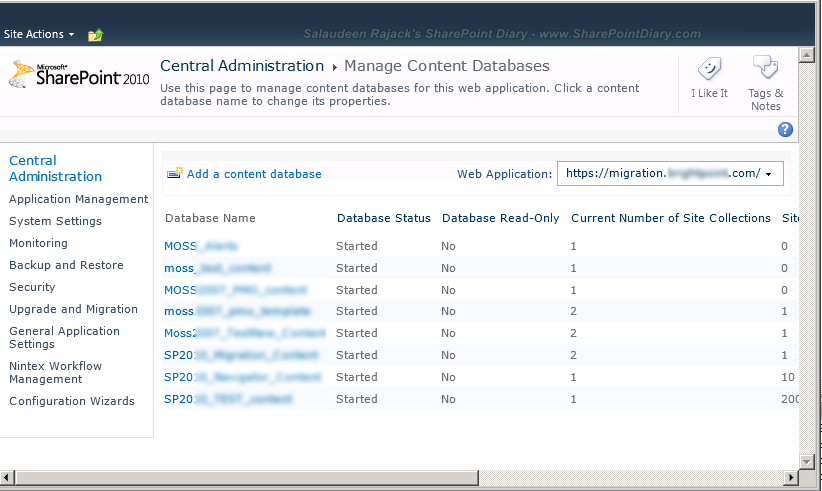Open System Settings in the sidebar
This screenshot has width=822, height=491.
tap(55, 221)
